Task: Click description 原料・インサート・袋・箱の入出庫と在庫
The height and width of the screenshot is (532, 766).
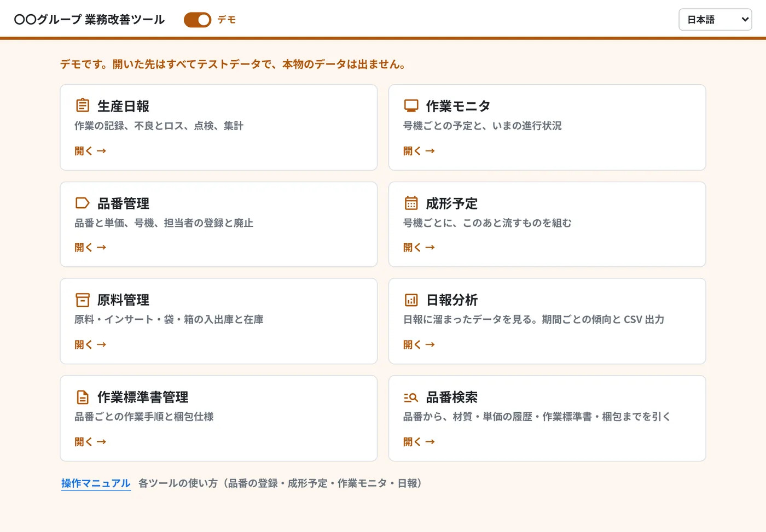Action: (x=169, y=319)
